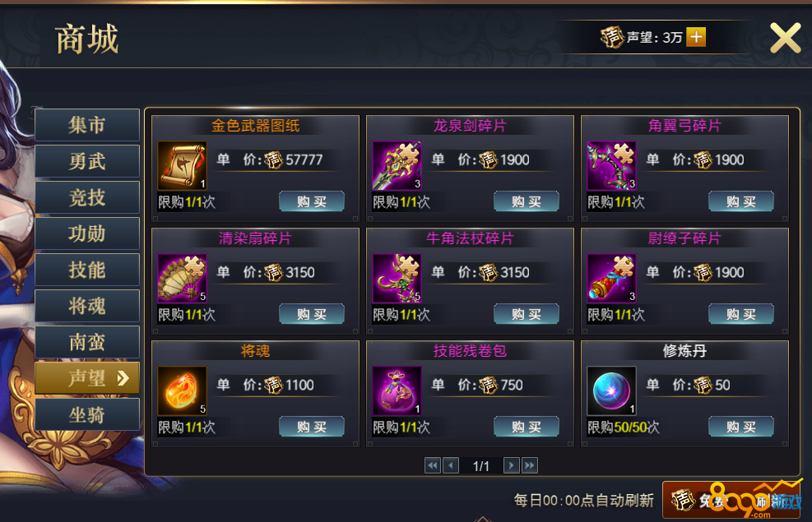Switch to the 竞技 tab
Viewport: 812px width, 522px height.
pos(87,197)
